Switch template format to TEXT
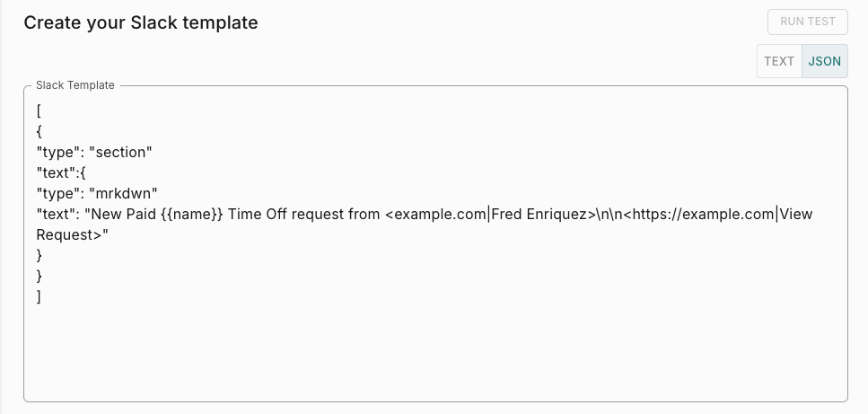Image resolution: width=868 pixels, height=414 pixels. click(x=779, y=61)
